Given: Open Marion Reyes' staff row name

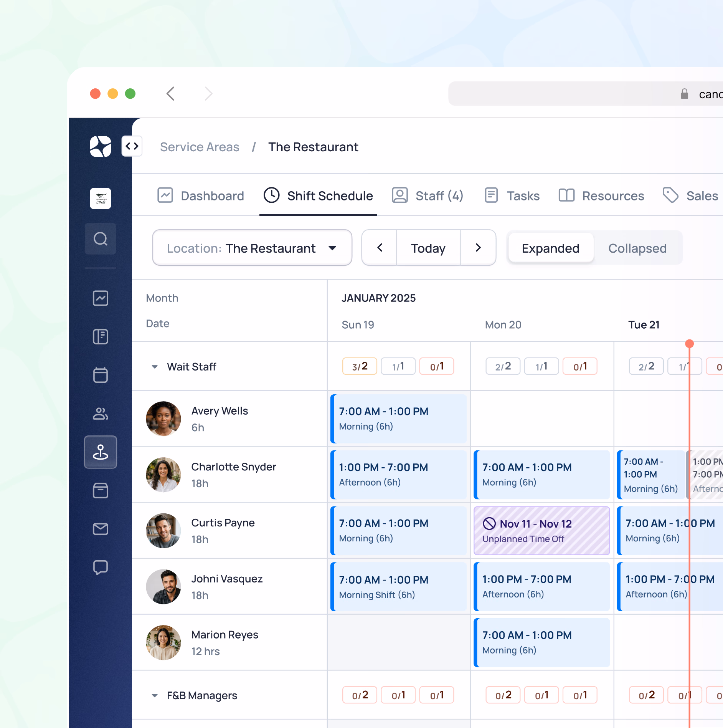Looking at the screenshot, I should 225,635.
